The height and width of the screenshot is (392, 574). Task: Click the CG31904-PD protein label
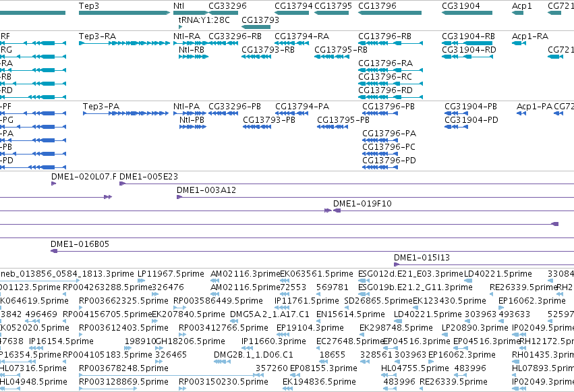pos(471,120)
